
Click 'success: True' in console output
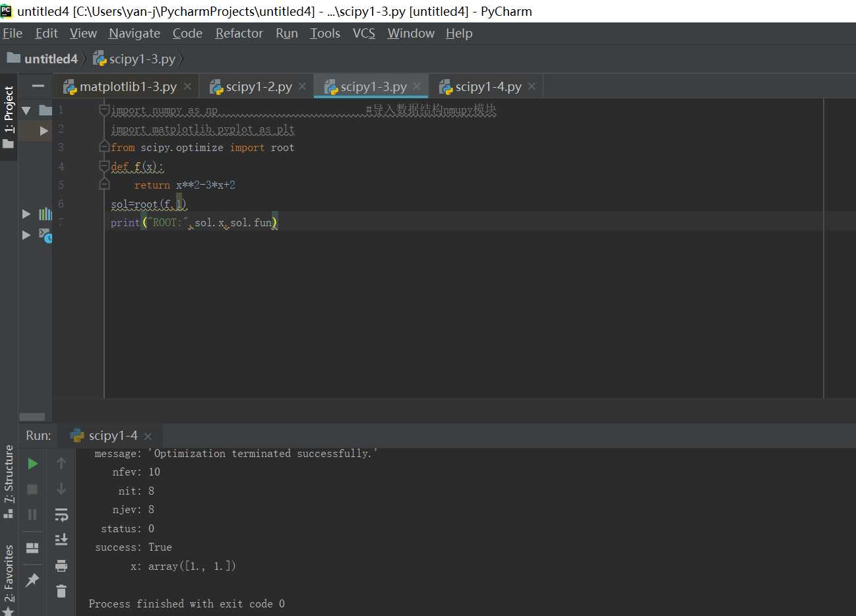133,547
